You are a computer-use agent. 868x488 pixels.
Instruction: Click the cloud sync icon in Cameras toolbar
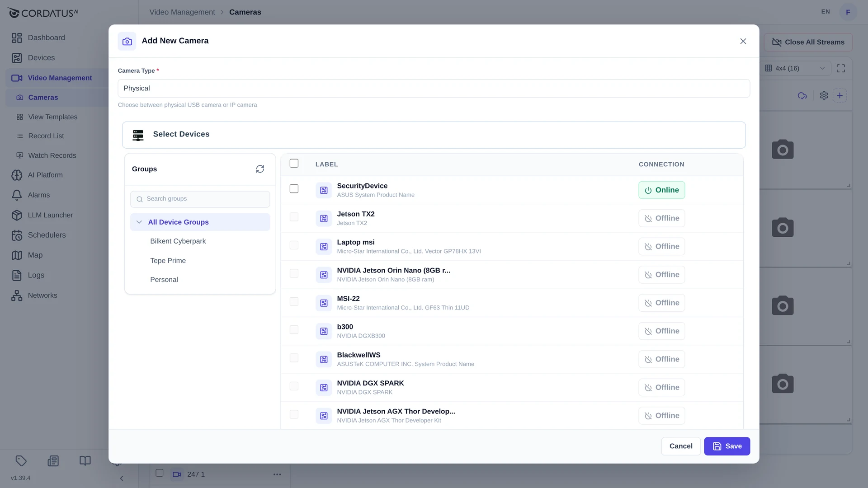click(x=802, y=95)
